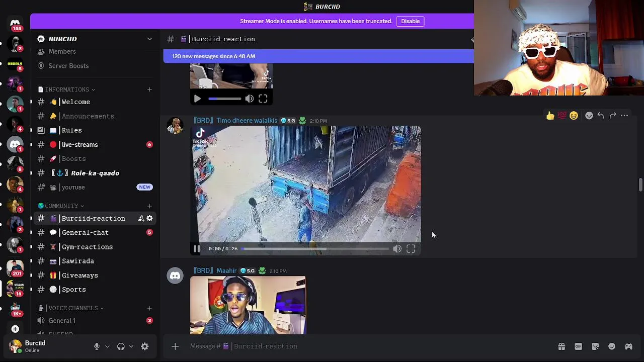The height and width of the screenshot is (362, 644).
Task: Click chat scrollbar thumb
Action: pos(640,185)
